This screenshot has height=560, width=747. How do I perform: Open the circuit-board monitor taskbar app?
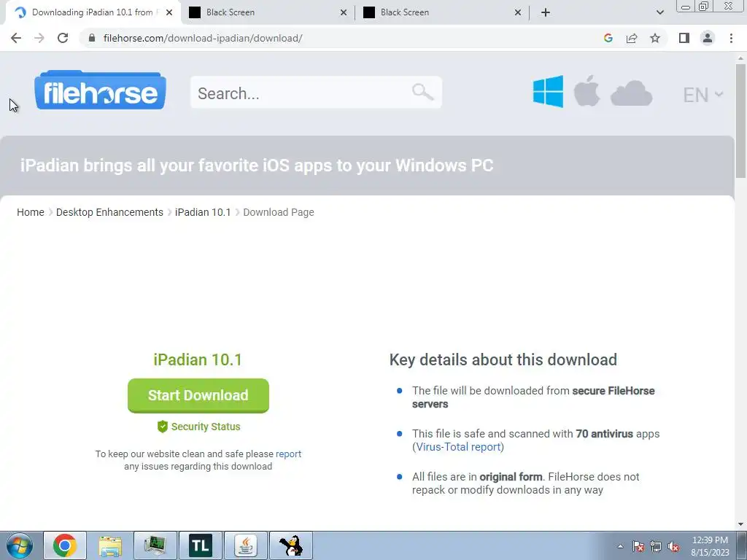[x=155, y=545]
